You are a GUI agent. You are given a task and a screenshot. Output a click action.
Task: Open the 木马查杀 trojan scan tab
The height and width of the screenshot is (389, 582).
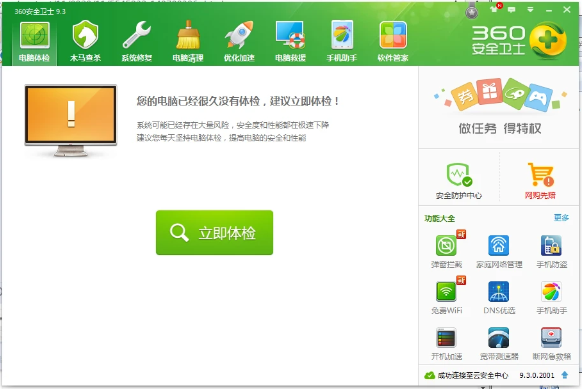[85, 42]
